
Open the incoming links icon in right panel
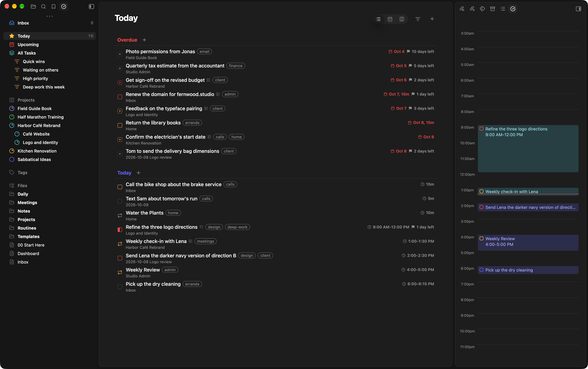click(x=462, y=9)
